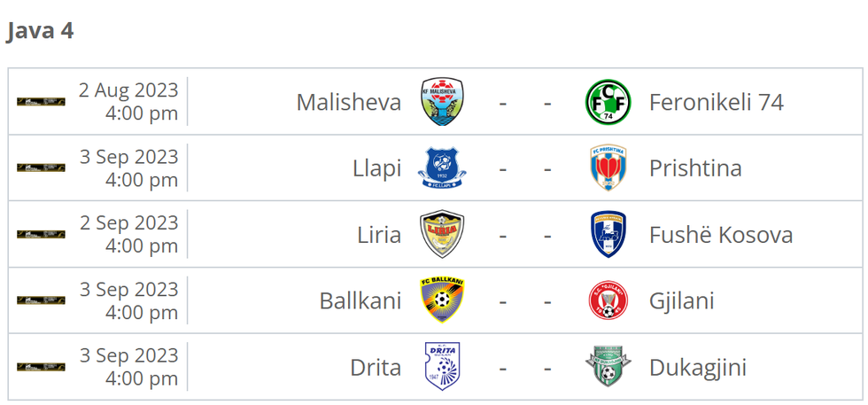
Task: Open the Malisheva team link
Action: click(348, 102)
